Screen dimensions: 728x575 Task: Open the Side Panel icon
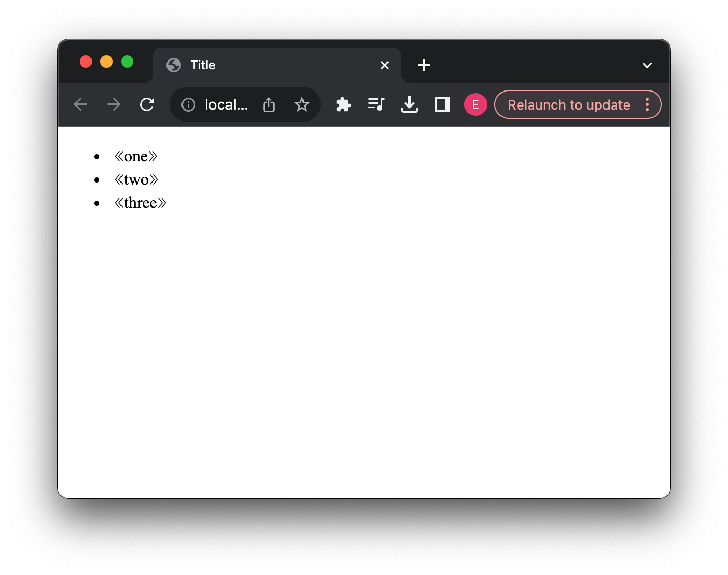click(442, 104)
